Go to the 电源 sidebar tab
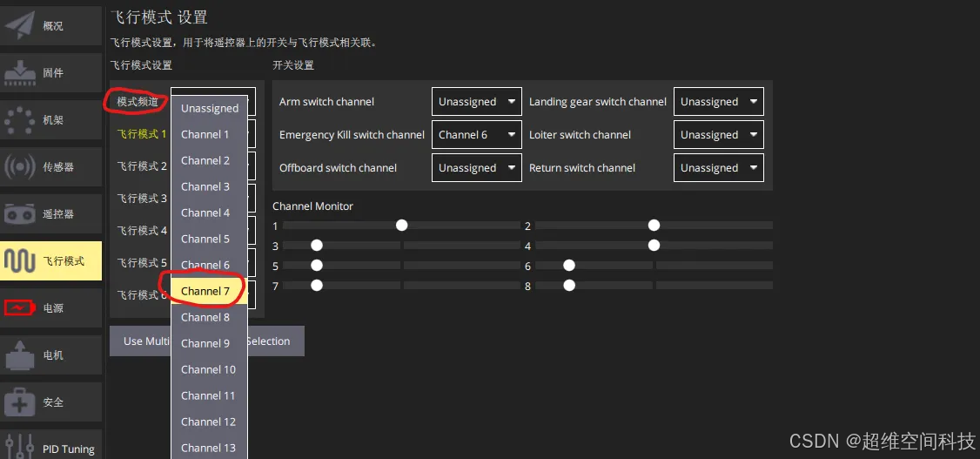980x459 pixels. (x=50, y=308)
